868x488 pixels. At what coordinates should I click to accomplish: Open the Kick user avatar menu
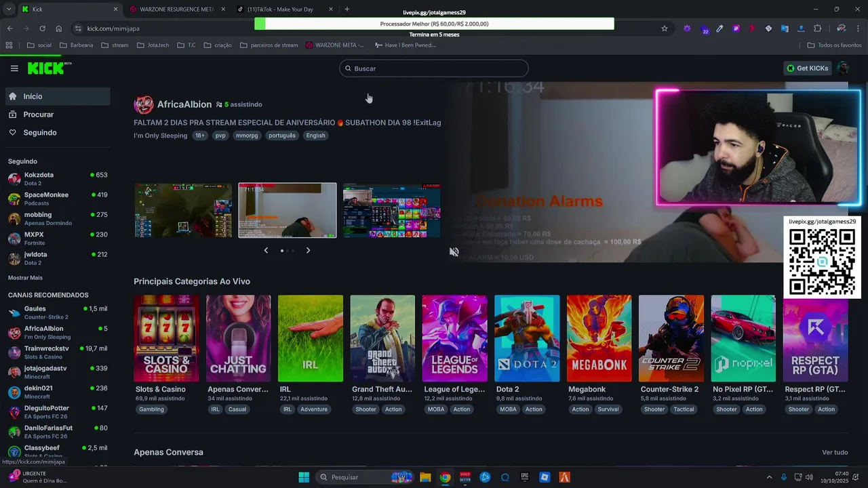tap(843, 68)
